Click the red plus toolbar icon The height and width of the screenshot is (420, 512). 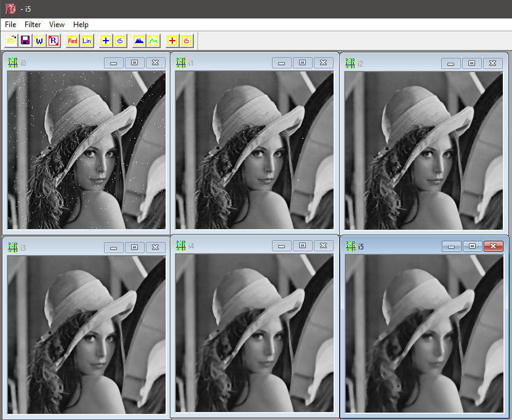172,41
